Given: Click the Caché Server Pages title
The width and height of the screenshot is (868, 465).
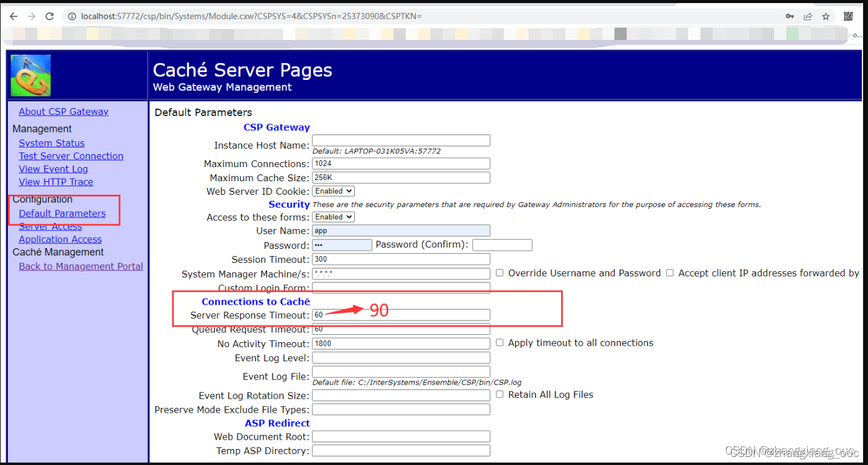Looking at the screenshot, I should [x=242, y=70].
